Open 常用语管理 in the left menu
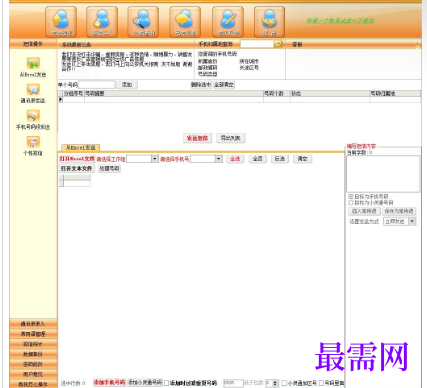Screen dimensions: 427x388 coord(33,334)
